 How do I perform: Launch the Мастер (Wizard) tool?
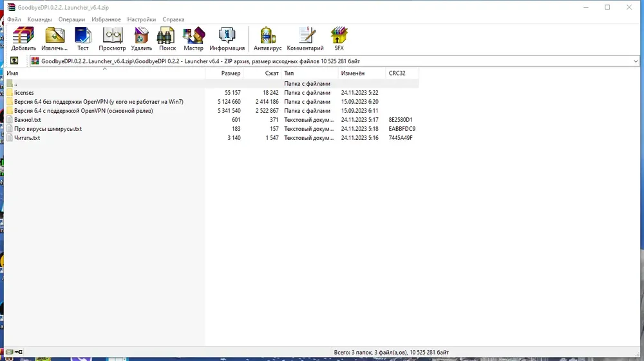coord(193,39)
